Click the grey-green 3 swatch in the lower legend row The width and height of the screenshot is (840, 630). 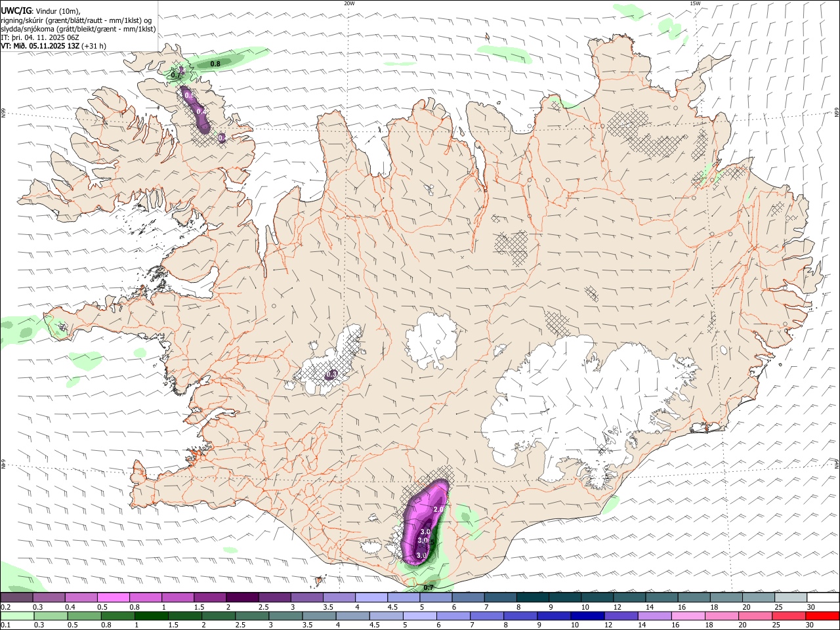point(285,616)
